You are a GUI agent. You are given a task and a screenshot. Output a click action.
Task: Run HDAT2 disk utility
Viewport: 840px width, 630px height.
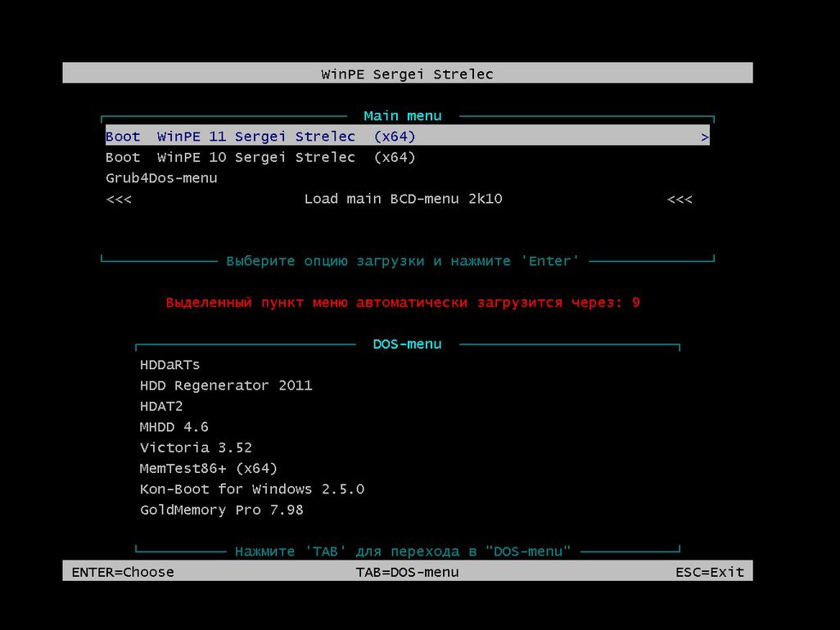point(161,406)
